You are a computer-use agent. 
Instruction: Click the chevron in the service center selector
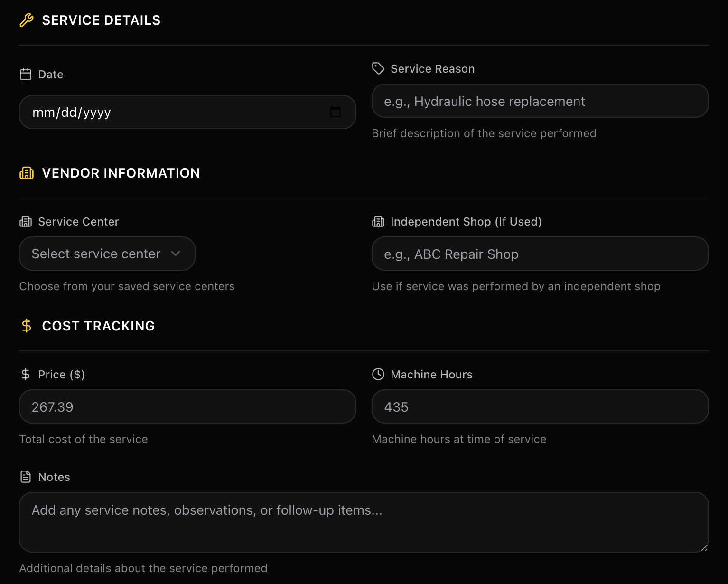175,254
